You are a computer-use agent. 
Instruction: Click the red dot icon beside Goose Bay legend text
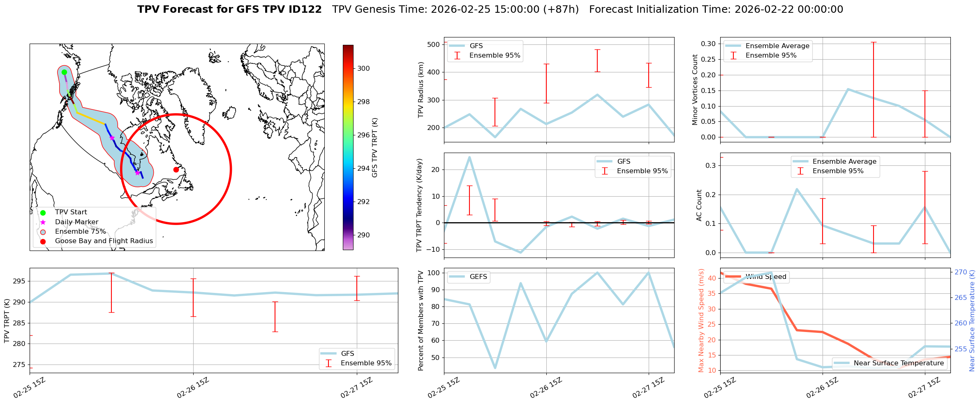coord(43,241)
